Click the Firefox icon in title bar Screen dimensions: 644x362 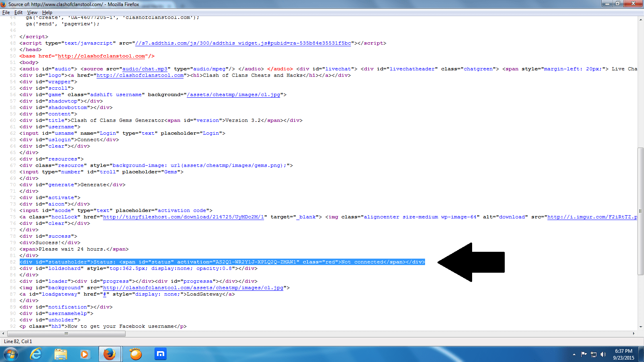coord(4,4)
